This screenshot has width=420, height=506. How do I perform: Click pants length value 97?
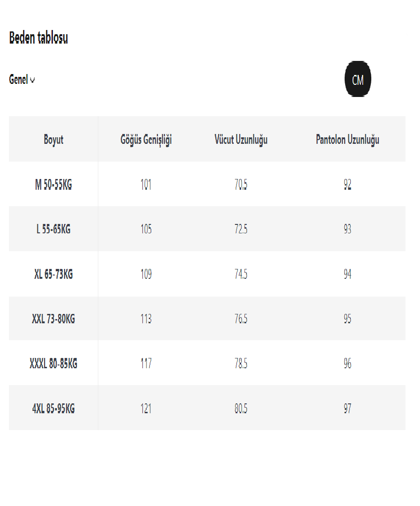347,409
